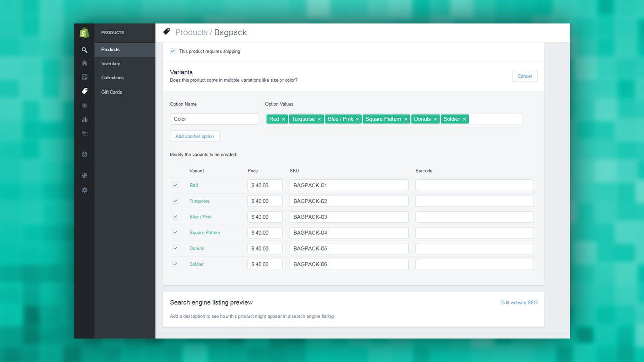
Task: Open Reports bar chart sidebar icon
Action: 84,120
